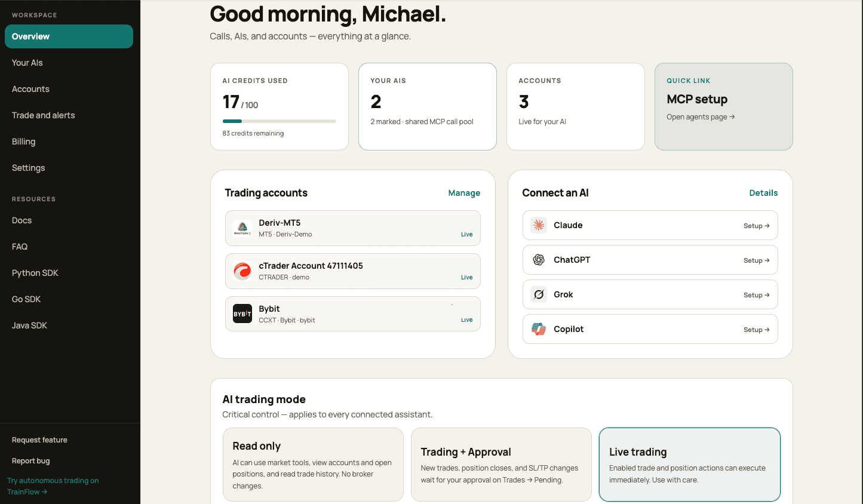Open Settings from the sidebar
Image resolution: width=863 pixels, height=504 pixels.
point(69,168)
